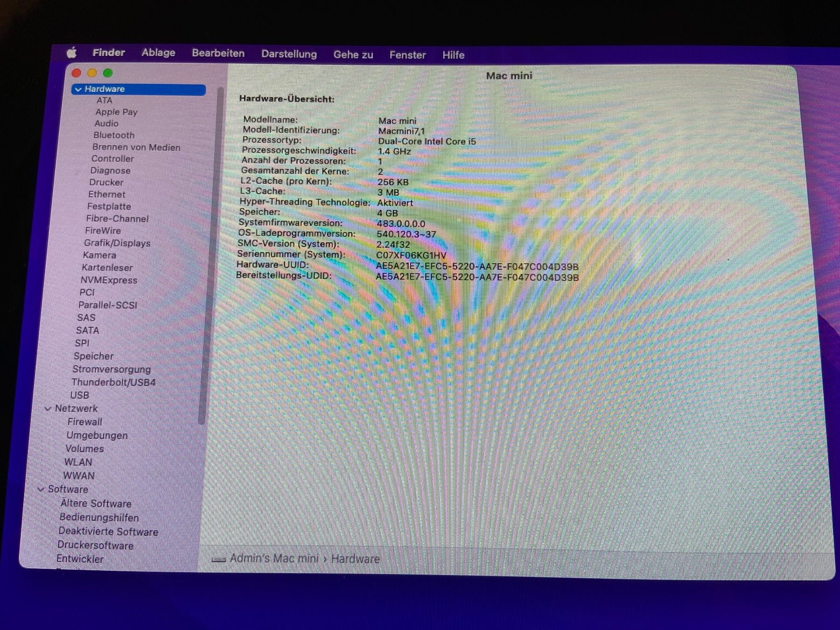Select Druckersoftware in the sidebar
The image size is (840, 630).
(x=95, y=545)
